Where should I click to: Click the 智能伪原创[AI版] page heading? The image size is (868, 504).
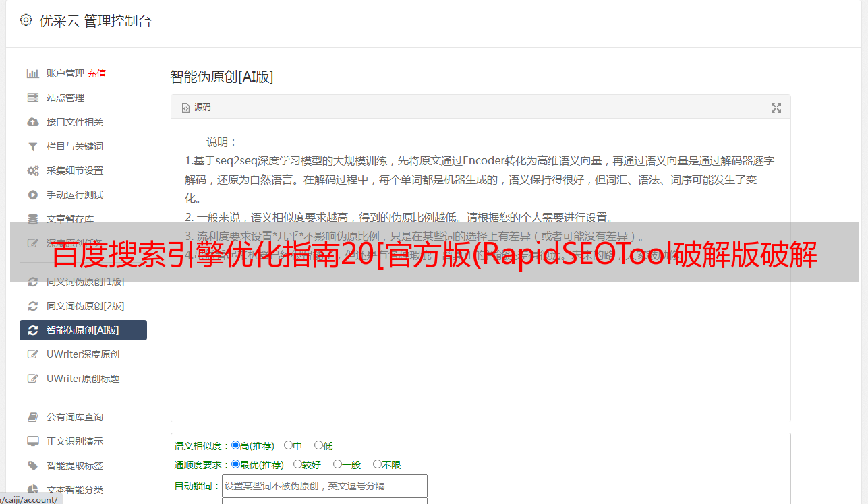click(x=221, y=77)
